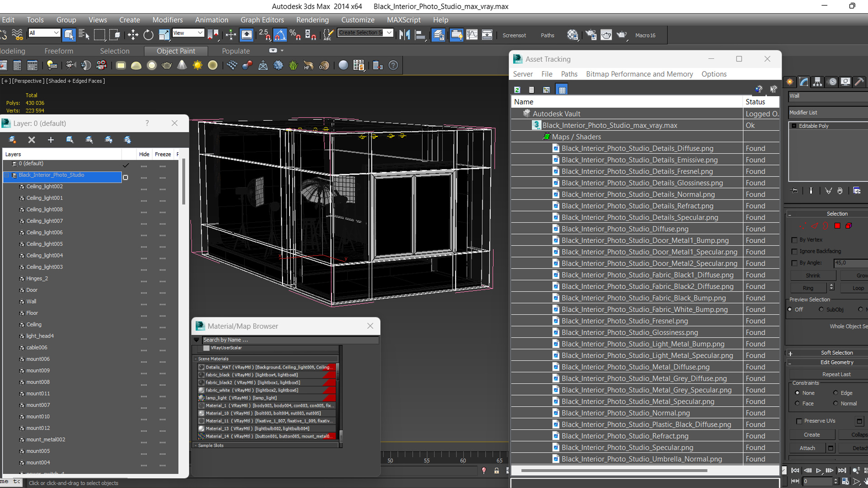The height and width of the screenshot is (488, 868).
Task: Click the sun light icon
Action: pos(198,65)
